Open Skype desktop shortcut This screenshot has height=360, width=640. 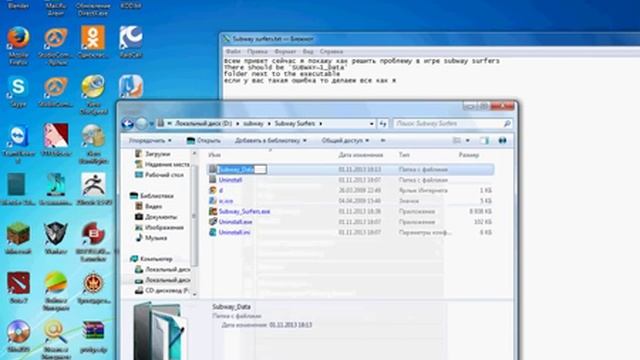point(18,91)
